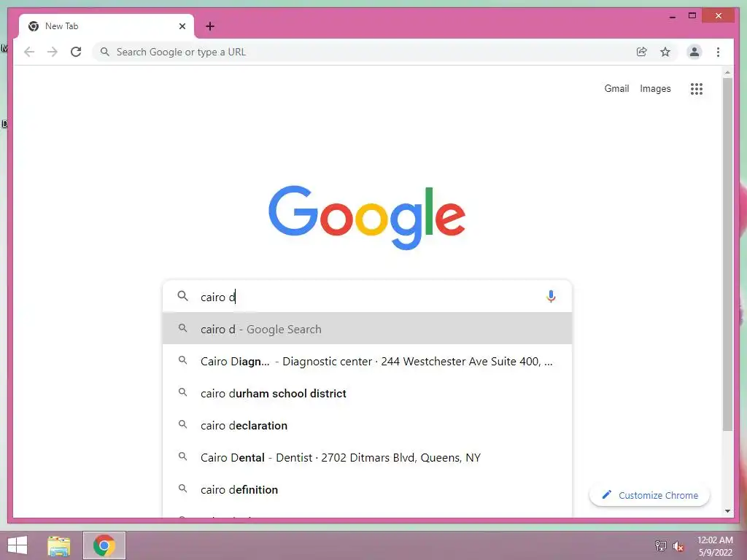Click the browser back arrow

(29, 52)
